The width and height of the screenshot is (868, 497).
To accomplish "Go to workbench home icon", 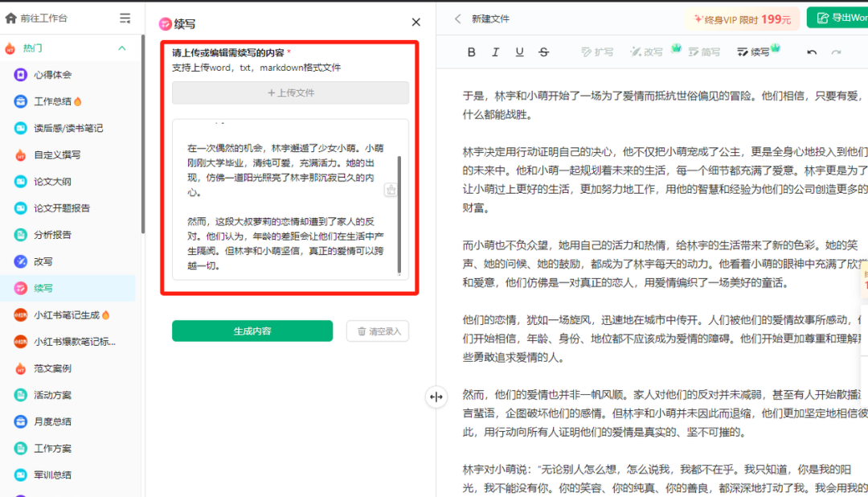I will click(10, 18).
